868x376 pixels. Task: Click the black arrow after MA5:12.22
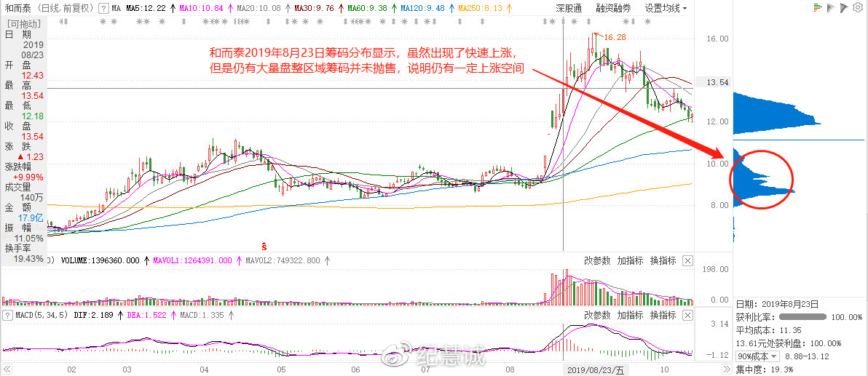172,8
